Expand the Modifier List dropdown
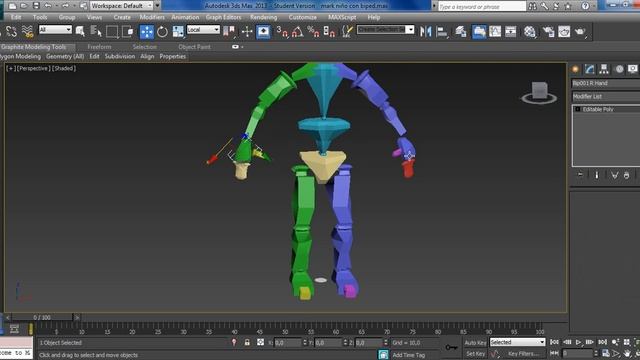This screenshot has height=360, width=640. [x=606, y=96]
